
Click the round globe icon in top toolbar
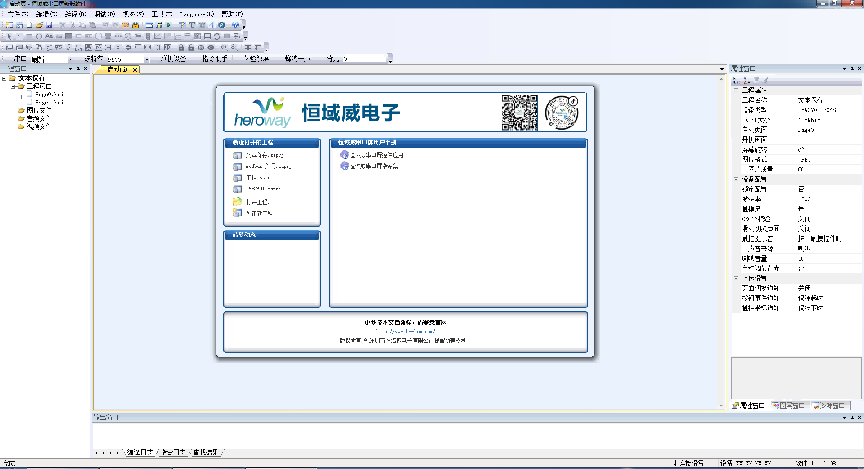pyautogui.click(x=234, y=24)
